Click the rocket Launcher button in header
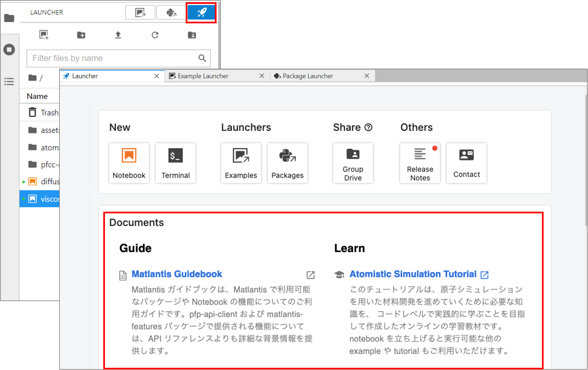 click(x=201, y=12)
